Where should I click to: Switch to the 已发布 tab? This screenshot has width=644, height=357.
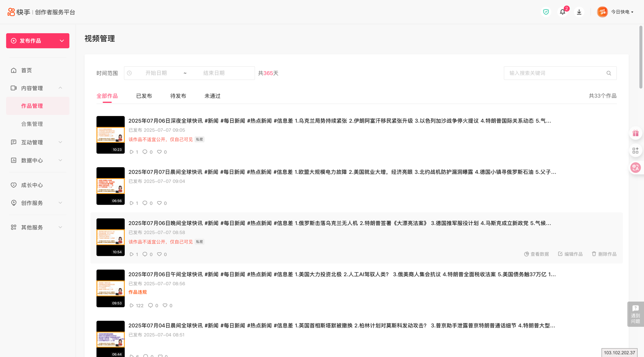[144, 96]
